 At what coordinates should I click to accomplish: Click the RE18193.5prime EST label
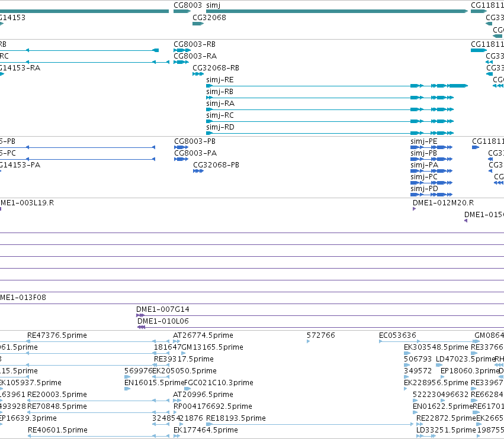pos(236,418)
